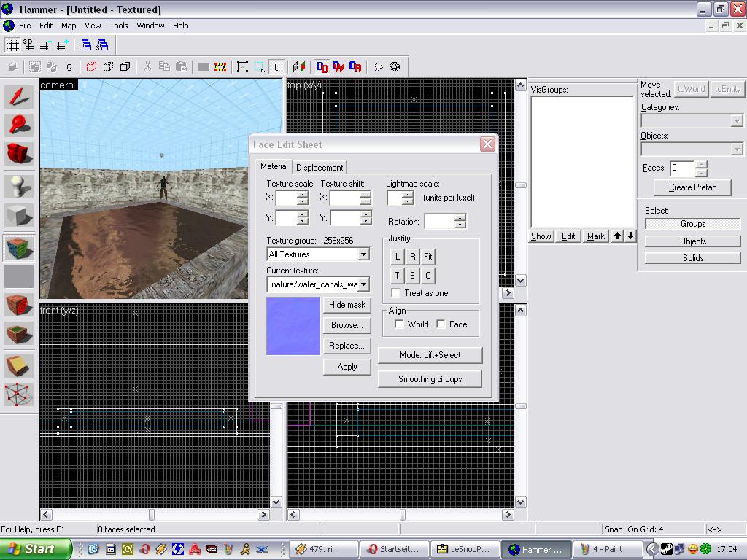The width and height of the screenshot is (747, 560).
Task: Open the Categories dropdown
Action: click(737, 121)
